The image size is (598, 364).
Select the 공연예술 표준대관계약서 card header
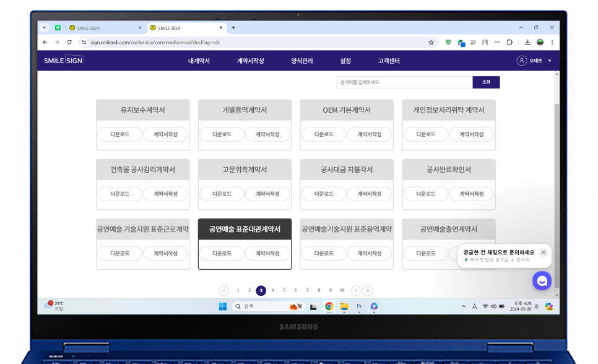(245, 229)
